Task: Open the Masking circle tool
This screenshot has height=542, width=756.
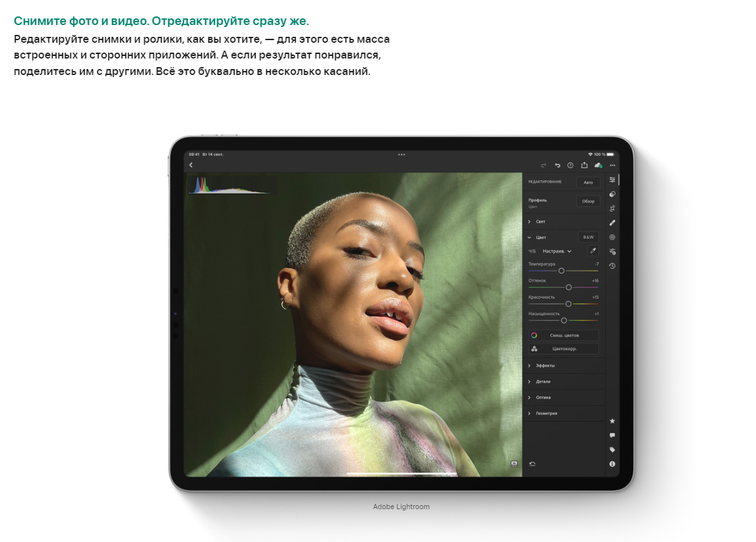Action: (612, 237)
